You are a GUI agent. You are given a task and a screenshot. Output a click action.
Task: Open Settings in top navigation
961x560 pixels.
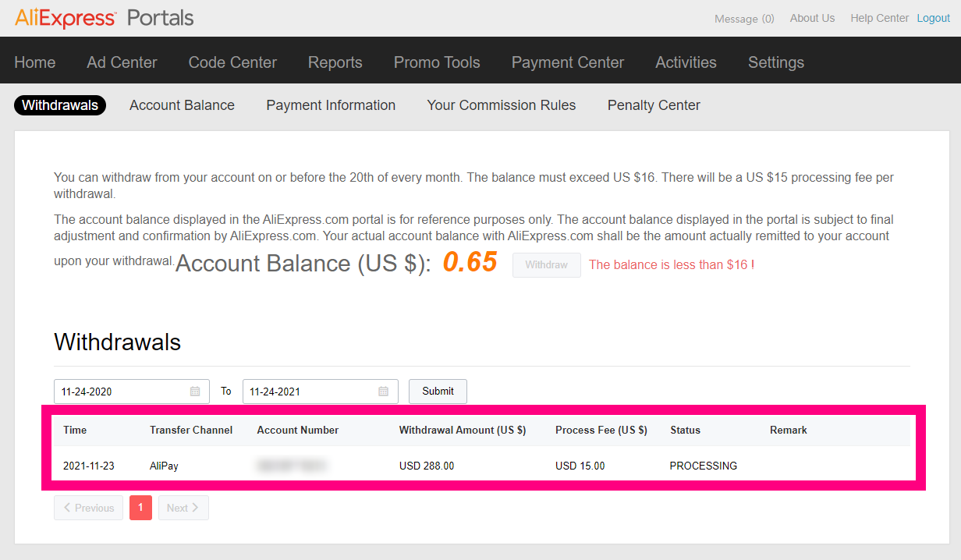pyautogui.click(x=776, y=62)
